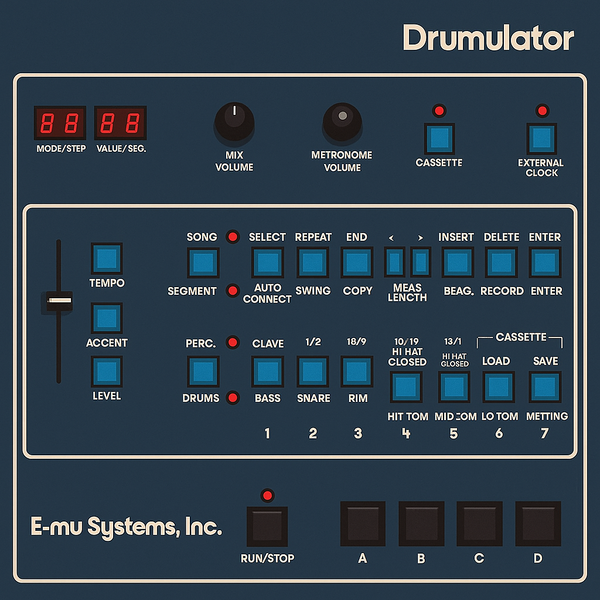Image resolution: width=600 pixels, height=600 pixels.
Task: Hit the CLAVE / BASS pad 1
Action: (267, 372)
